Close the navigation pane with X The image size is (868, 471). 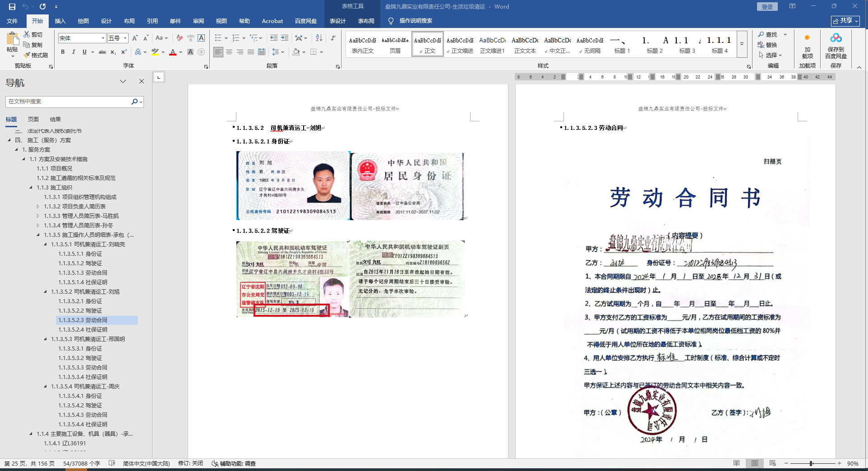click(142, 81)
